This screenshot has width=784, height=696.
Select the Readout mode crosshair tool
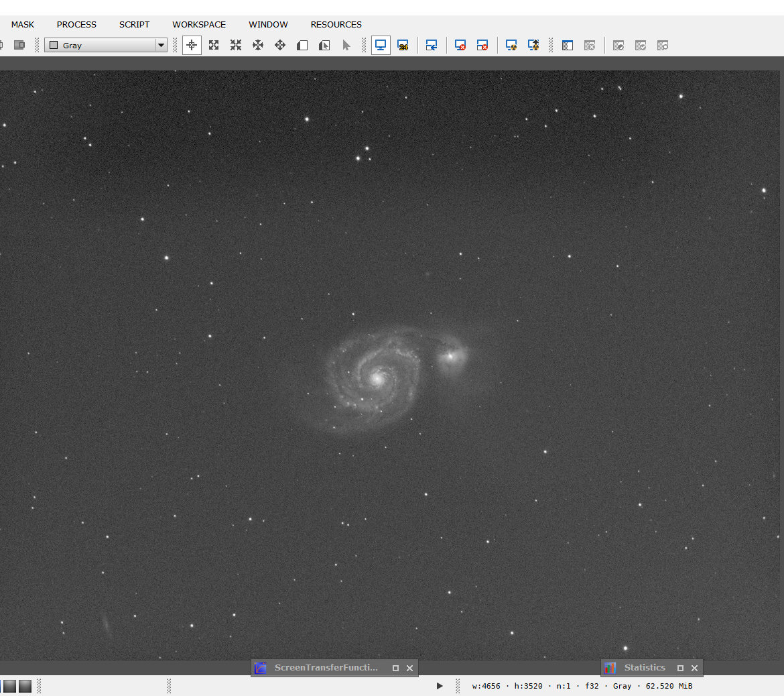pos(192,46)
